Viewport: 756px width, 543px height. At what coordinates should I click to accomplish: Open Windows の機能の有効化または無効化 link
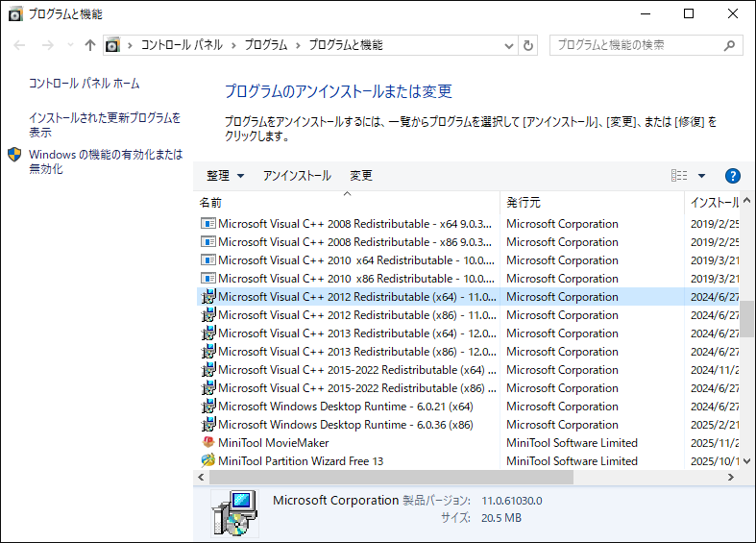click(106, 161)
